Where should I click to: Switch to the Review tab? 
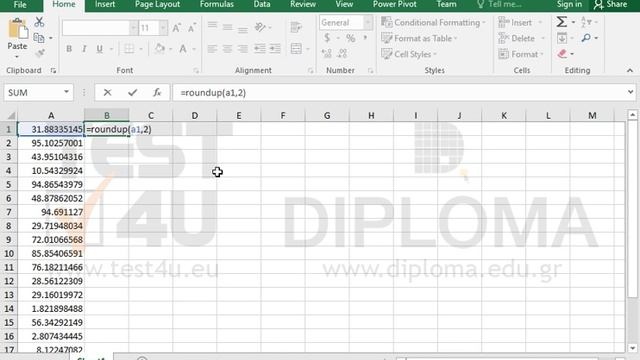pos(303,4)
